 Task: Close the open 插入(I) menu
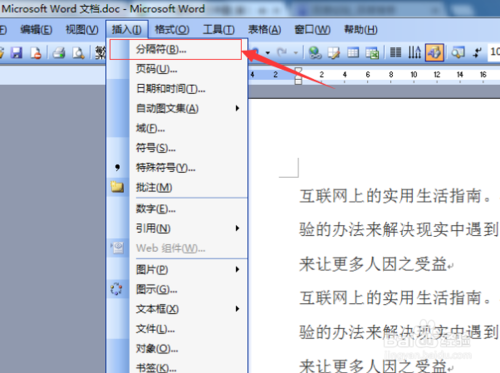[127, 30]
